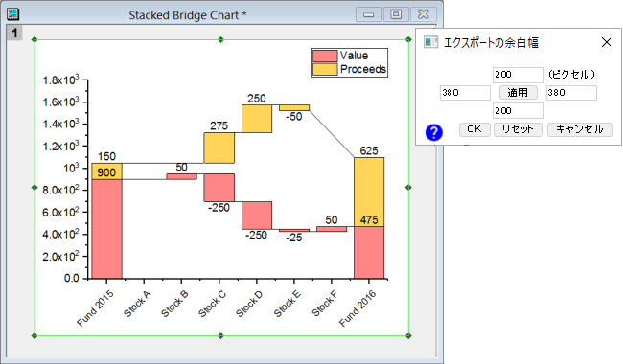The image size is (623, 364).
Task: Click the リセット reset button
Action: coord(519,129)
